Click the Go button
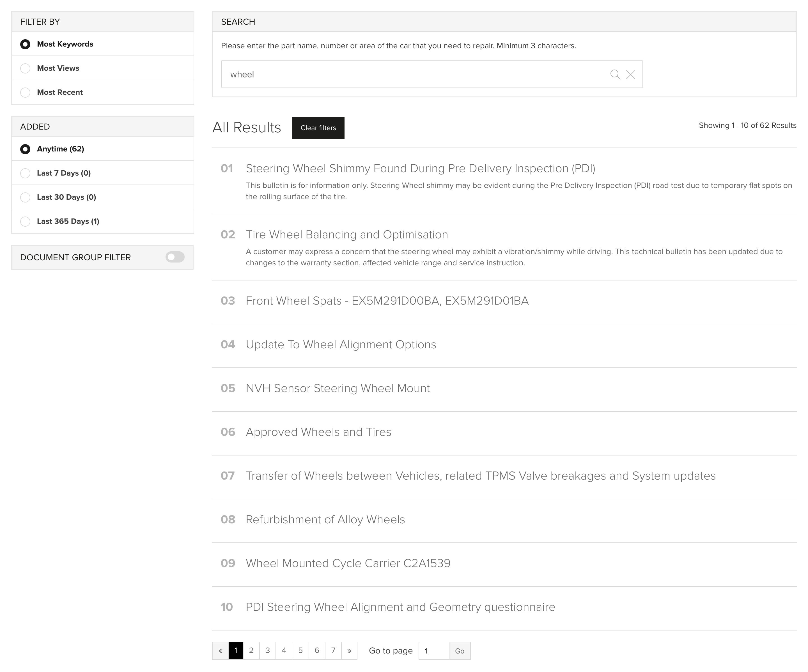 pos(460,651)
